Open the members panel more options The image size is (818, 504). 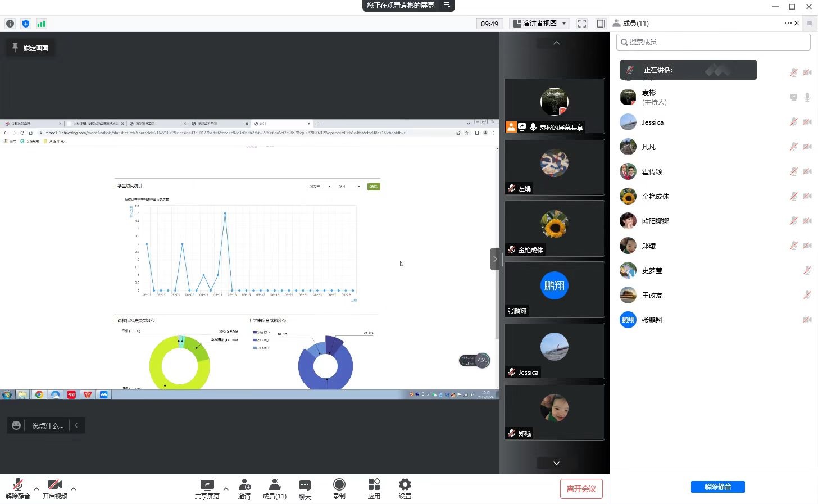tap(788, 23)
